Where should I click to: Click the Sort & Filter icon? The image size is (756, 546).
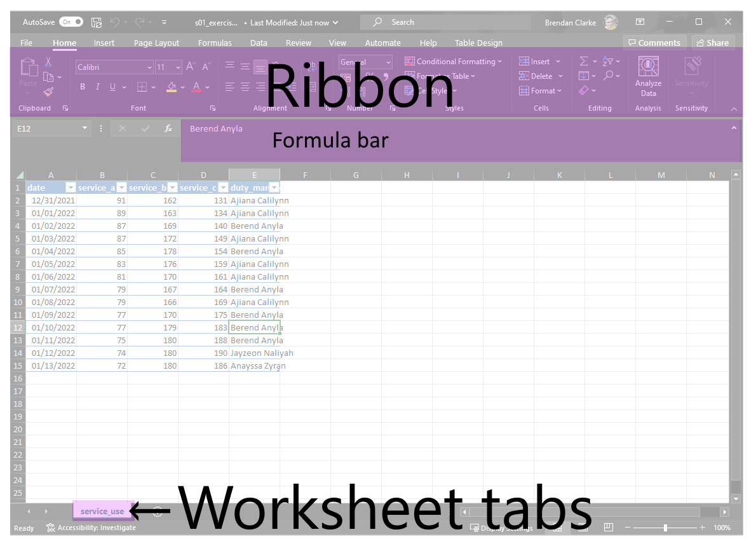pyautogui.click(x=608, y=61)
